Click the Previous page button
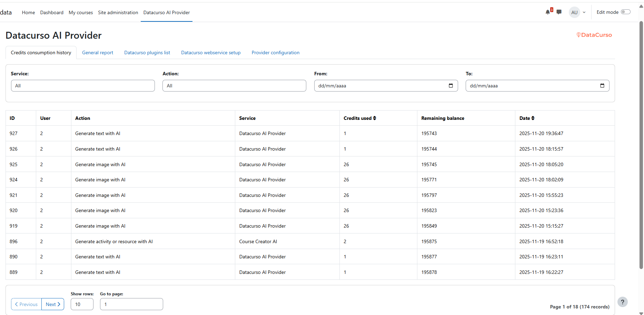Viewport: 644px width, 315px height. click(26, 304)
